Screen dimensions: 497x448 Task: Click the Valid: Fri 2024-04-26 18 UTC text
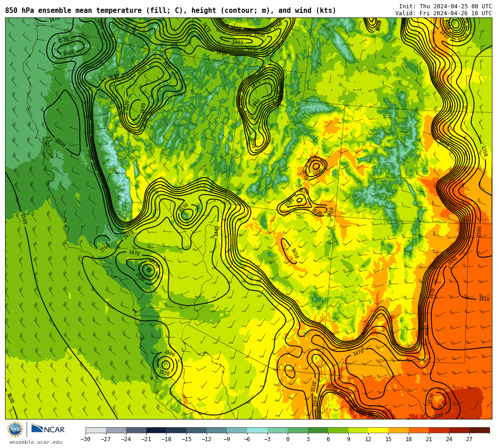click(444, 13)
